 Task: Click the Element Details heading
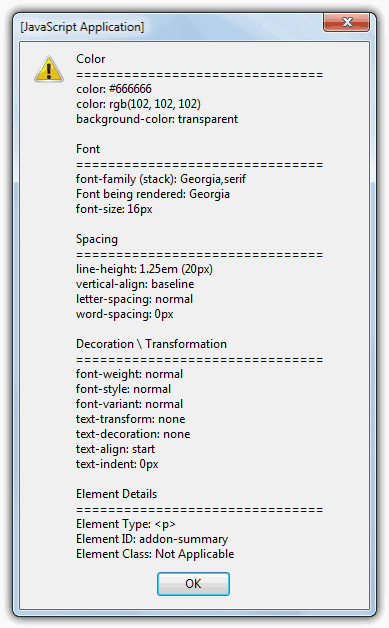tap(117, 494)
